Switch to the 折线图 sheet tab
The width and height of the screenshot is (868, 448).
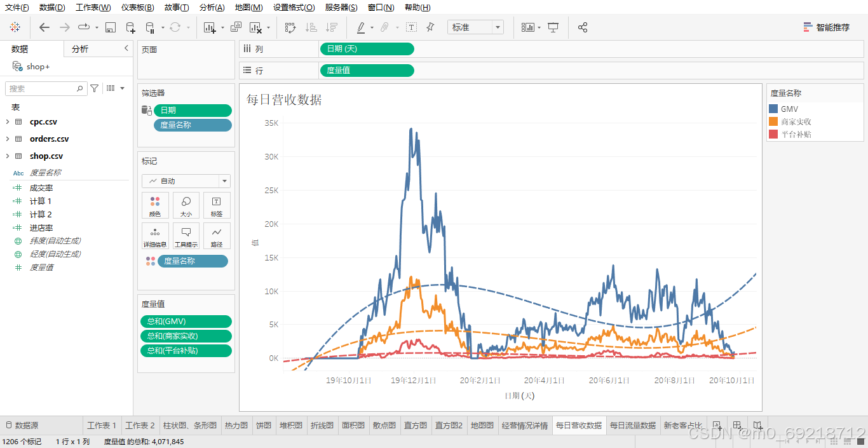point(322,425)
